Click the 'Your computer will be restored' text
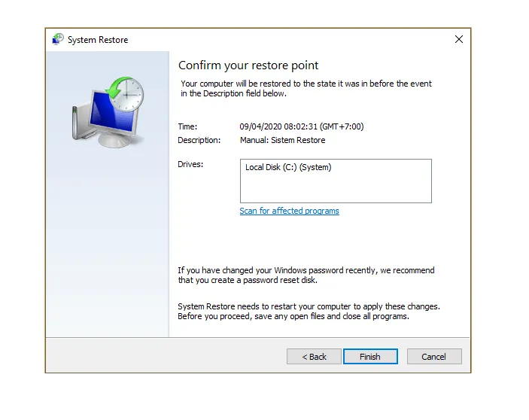 [x=306, y=88]
